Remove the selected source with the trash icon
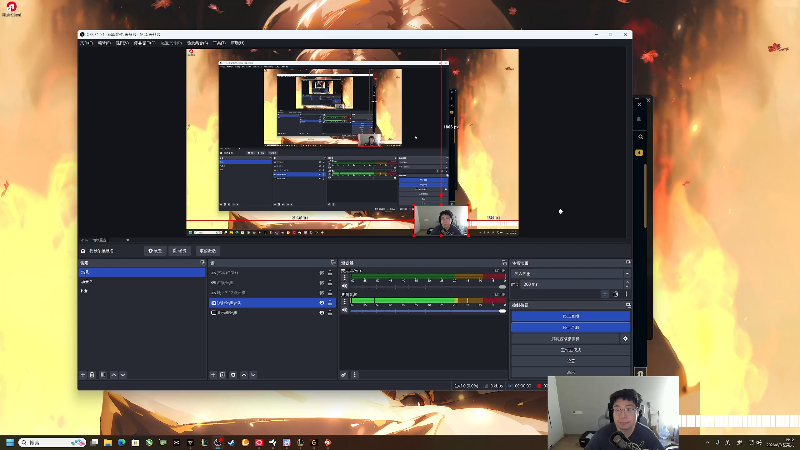 coord(223,375)
